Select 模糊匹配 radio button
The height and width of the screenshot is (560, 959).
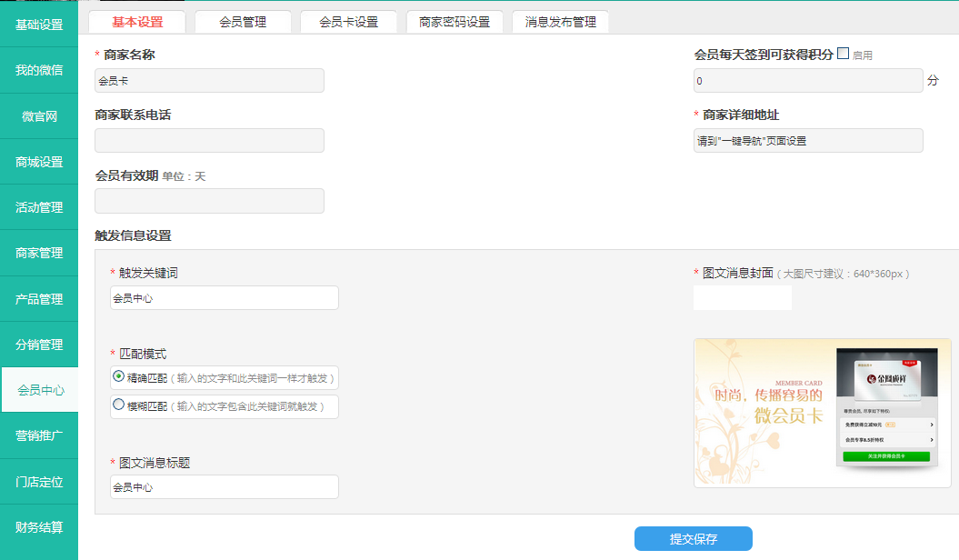(x=118, y=405)
